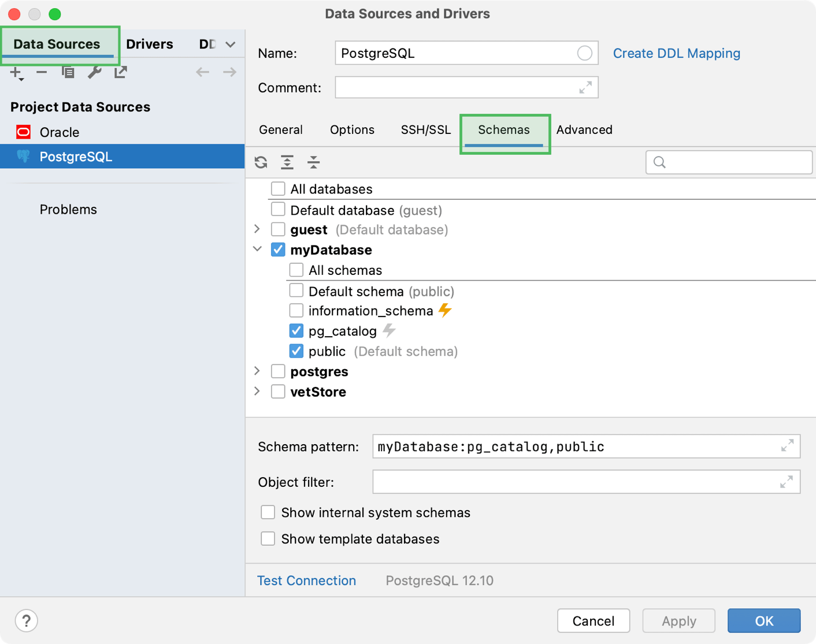Click the Back arrow in left panel

[202, 72]
